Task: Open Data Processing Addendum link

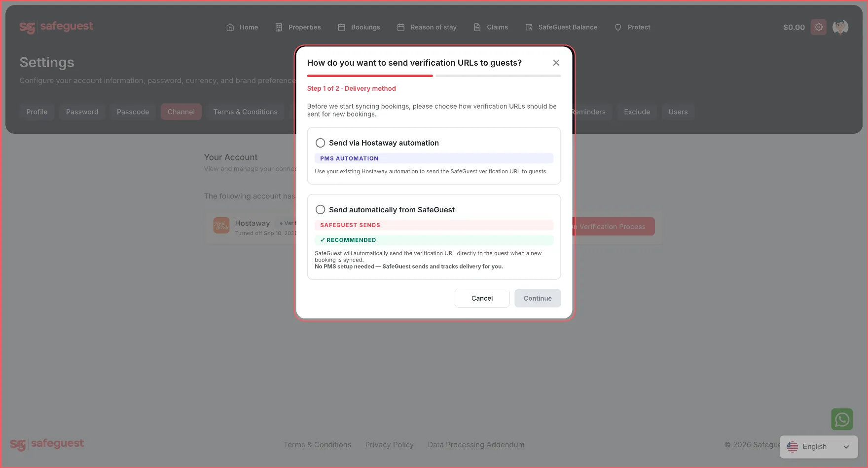Action: (476, 445)
